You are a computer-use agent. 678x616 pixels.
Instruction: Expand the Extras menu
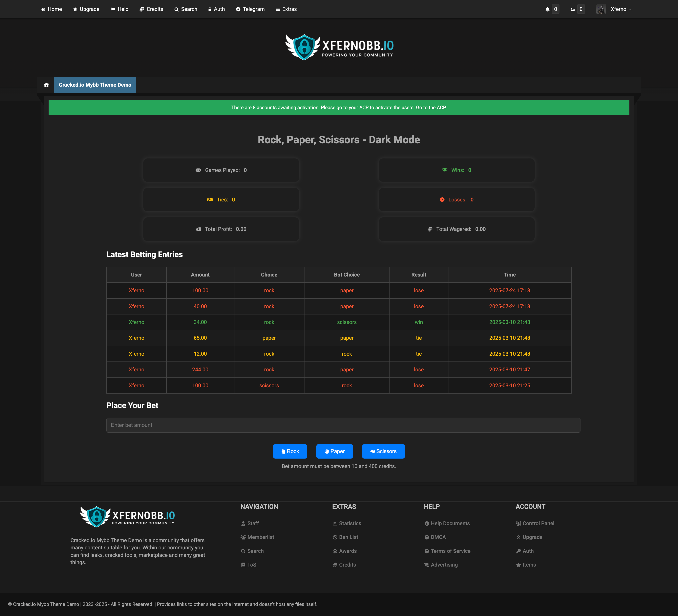[x=286, y=9]
